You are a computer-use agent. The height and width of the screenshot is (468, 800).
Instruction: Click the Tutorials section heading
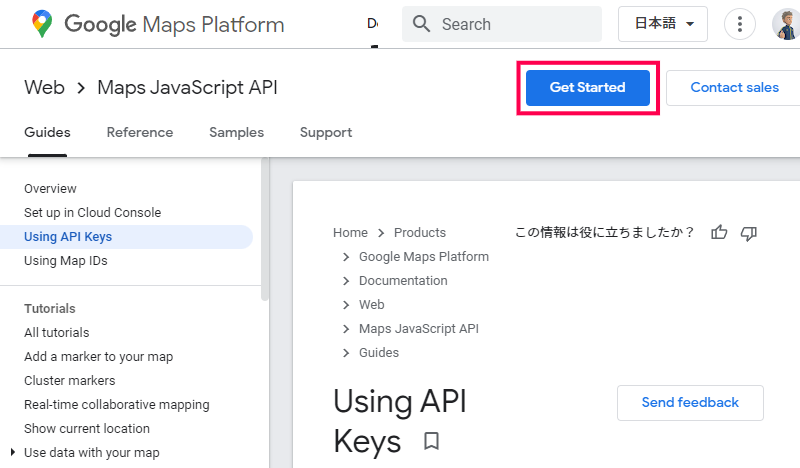coord(49,309)
